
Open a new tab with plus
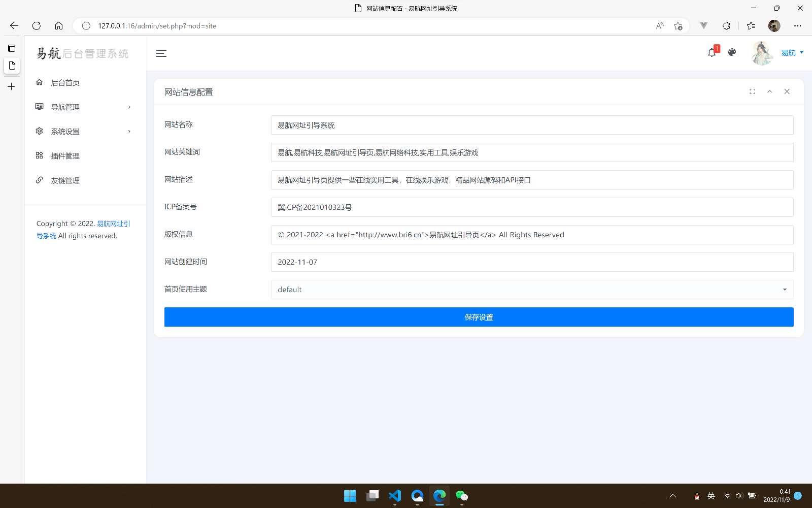point(12,87)
